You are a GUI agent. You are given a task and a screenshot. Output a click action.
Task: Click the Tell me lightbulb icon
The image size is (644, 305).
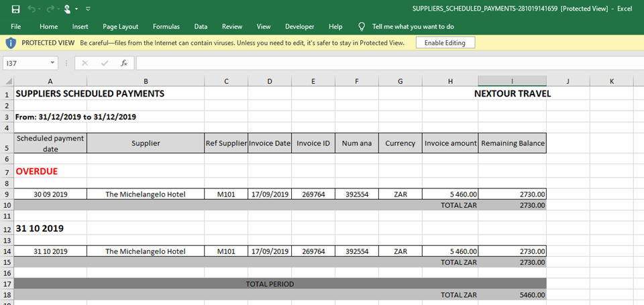(362, 27)
